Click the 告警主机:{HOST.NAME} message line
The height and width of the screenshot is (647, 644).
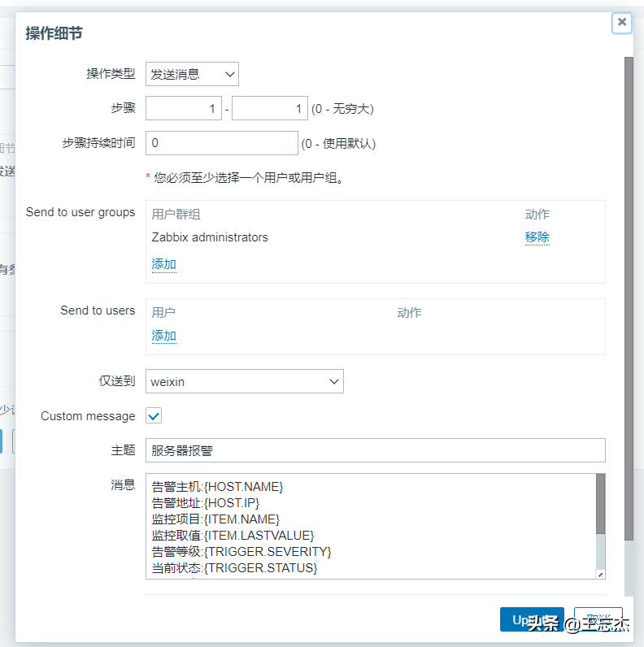pyautogui.click(x=218, y=487)
